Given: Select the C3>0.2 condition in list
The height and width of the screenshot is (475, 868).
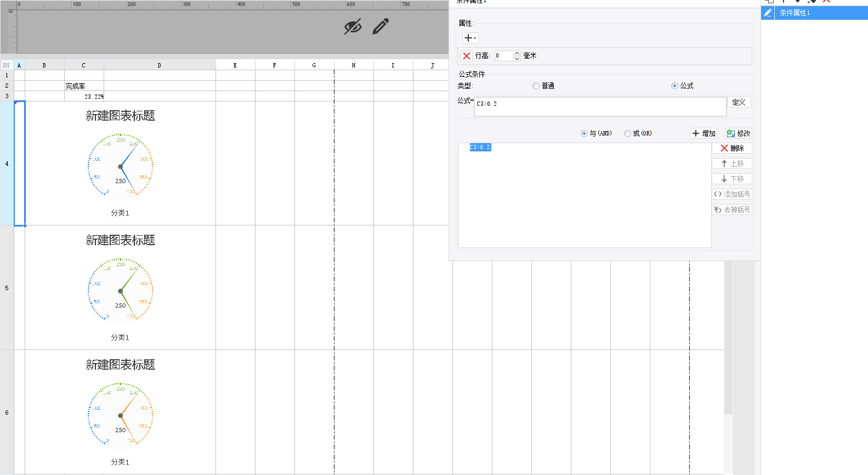Looking at the screenshot, I should pyautogui.click(x=480, y=147).
